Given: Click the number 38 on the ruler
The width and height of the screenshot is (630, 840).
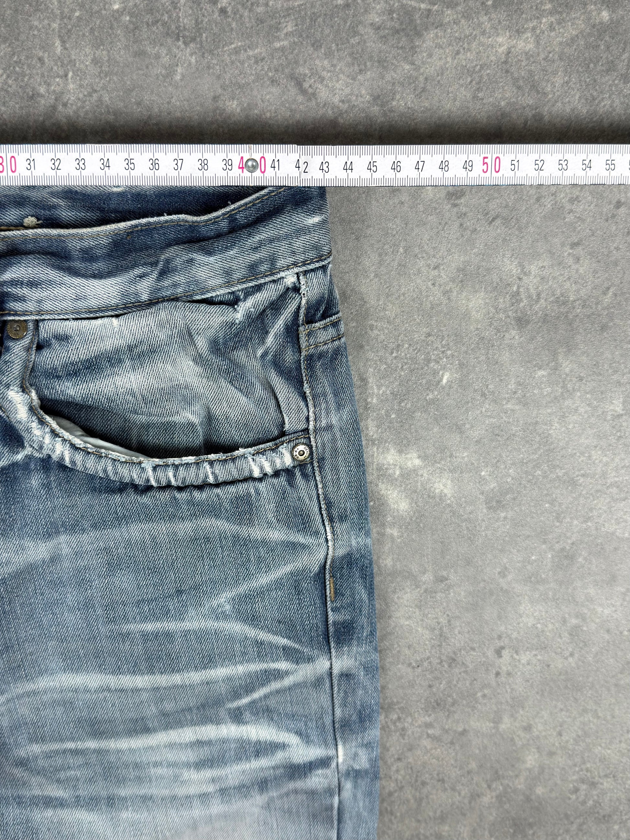Looking at the screenshot, I should 203,165.
